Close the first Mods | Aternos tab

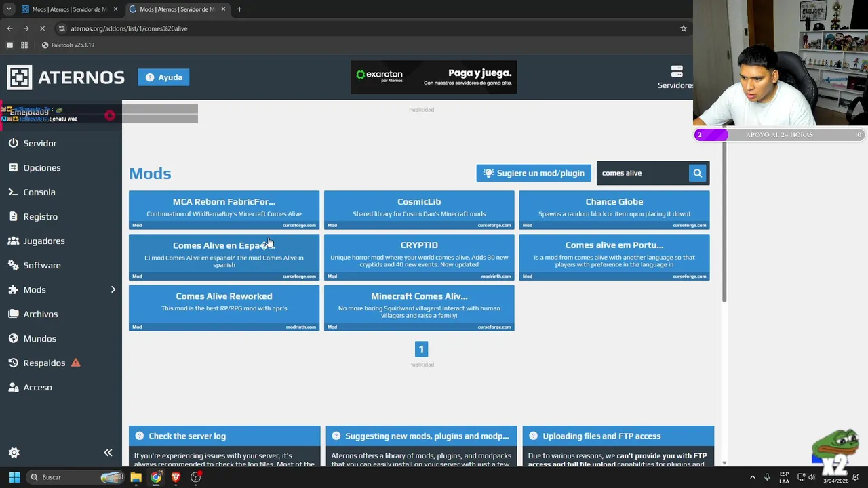coord(115,9)
